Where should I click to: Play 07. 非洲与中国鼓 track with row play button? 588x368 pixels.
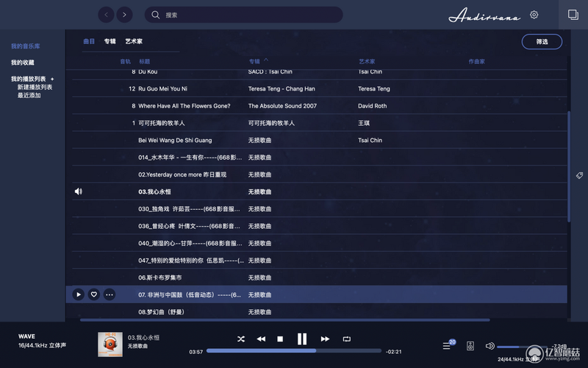(78, 295)
